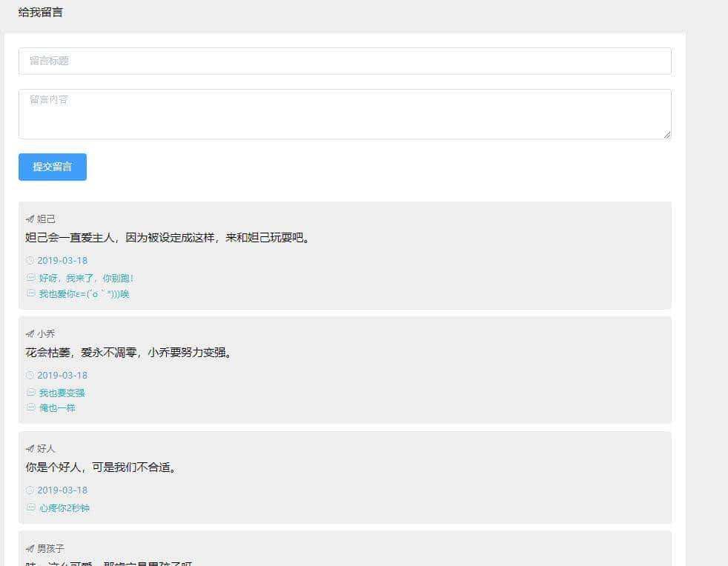Screen dimensions: 728x566
Task: Click the clock icon in 小乔's message
Action: coord(30,376)
